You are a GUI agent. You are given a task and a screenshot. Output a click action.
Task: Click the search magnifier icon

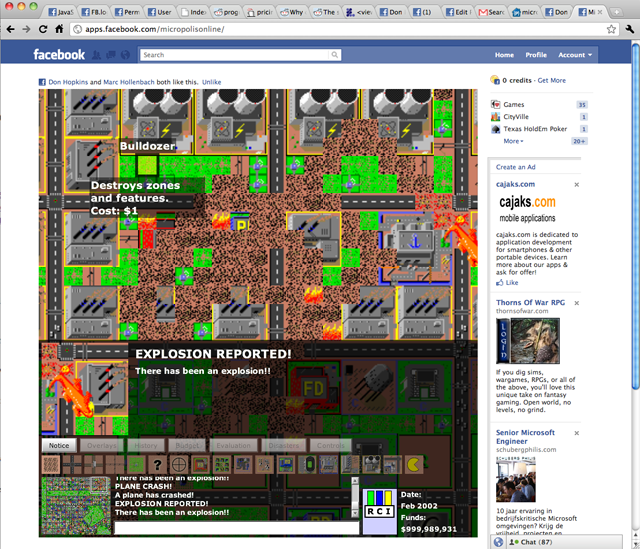335,55
